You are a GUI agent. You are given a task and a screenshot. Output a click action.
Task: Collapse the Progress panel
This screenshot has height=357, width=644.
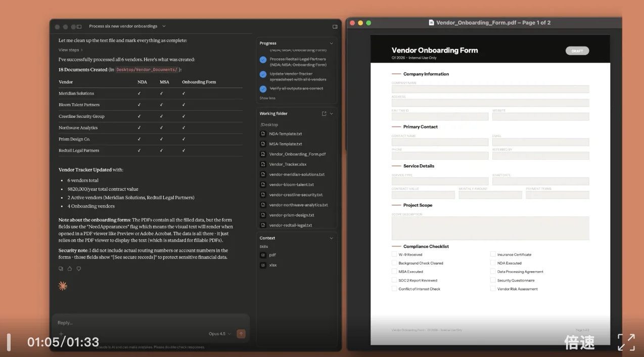point(331,43)
